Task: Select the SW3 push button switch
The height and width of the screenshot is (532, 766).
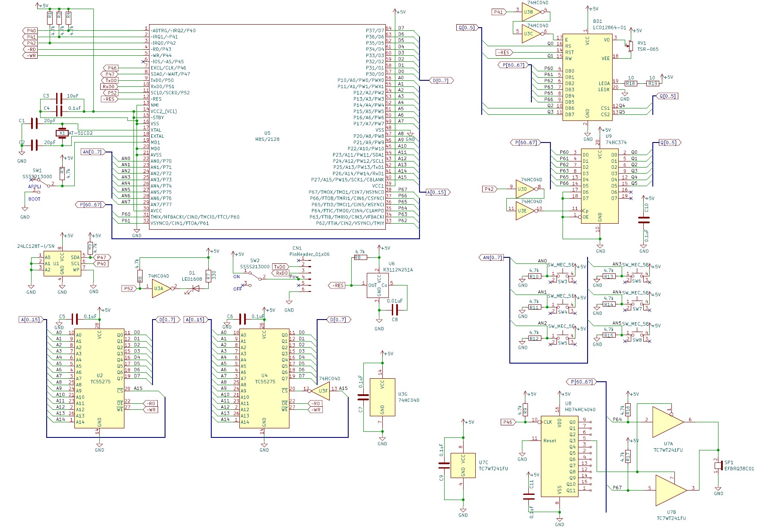Action: (562, 276)
